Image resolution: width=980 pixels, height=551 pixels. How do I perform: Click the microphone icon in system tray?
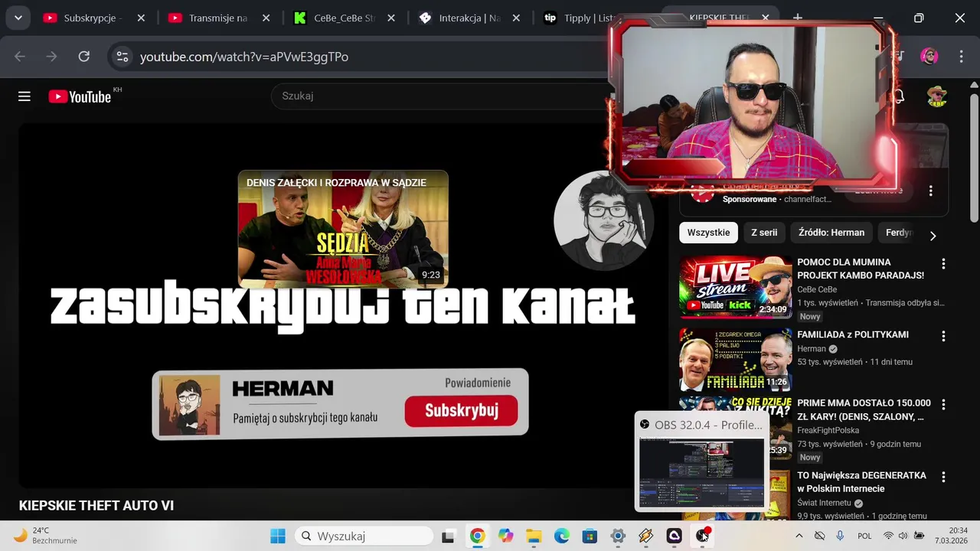tap(841, 536)
